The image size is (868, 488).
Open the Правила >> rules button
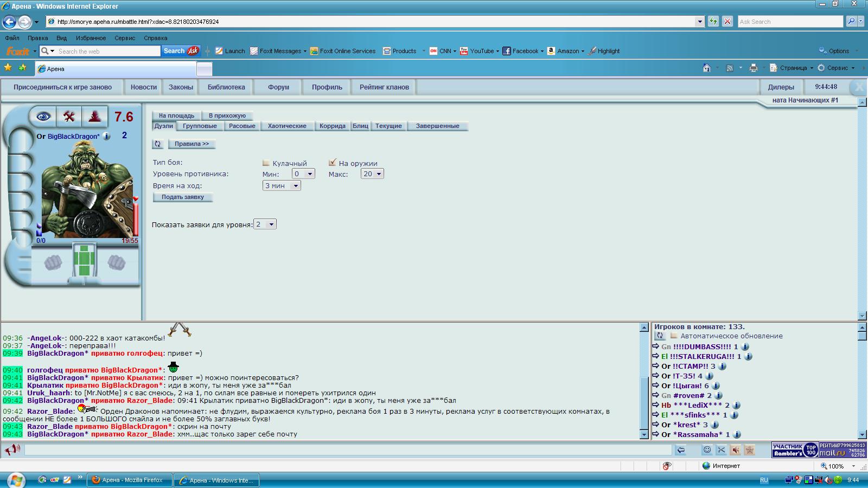pos(192,144)
